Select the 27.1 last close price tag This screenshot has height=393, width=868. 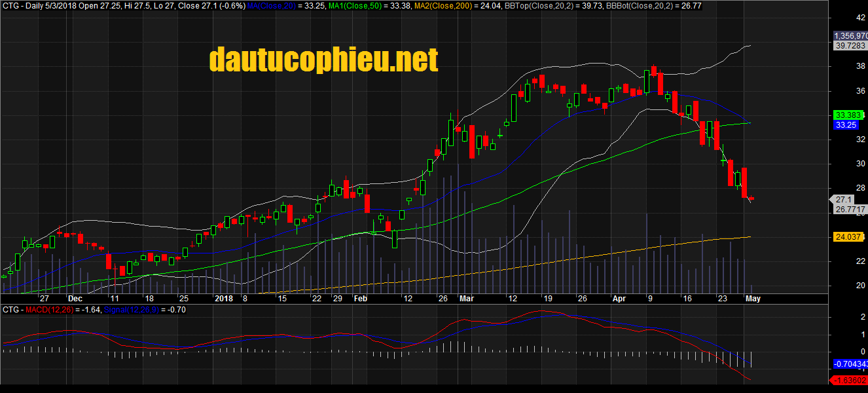click(x=843, y=200)
